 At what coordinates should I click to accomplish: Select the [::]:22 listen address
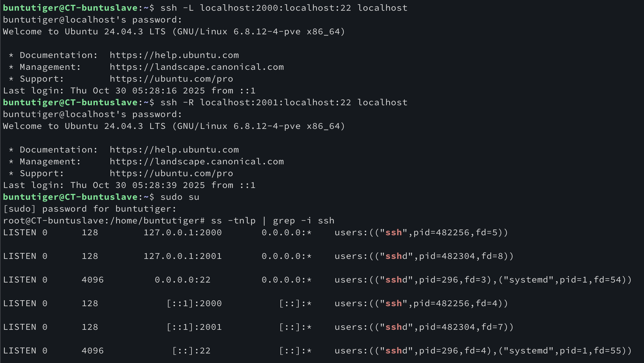(191, 351)
